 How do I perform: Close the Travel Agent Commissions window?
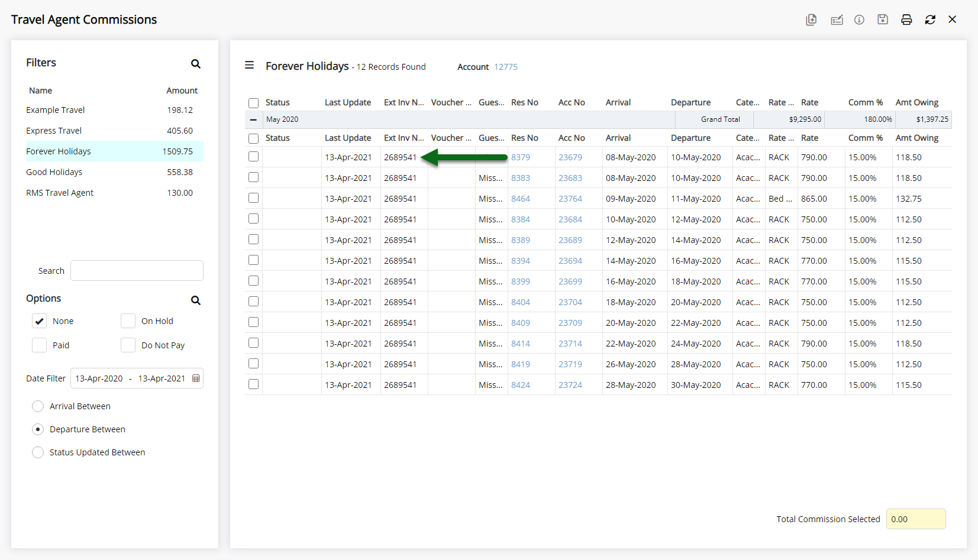[953, 20]
